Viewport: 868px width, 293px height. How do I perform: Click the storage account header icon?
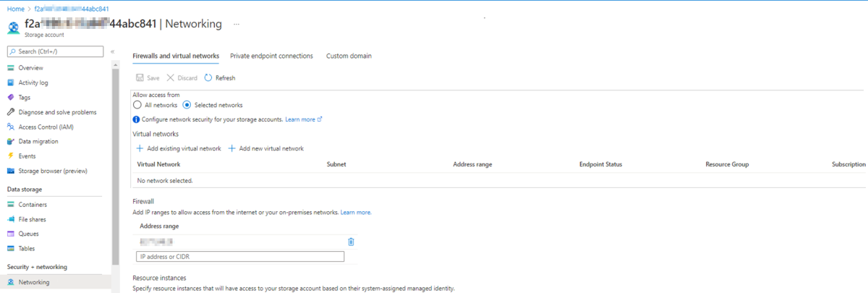pyautogui.click(x=13, y=27)
